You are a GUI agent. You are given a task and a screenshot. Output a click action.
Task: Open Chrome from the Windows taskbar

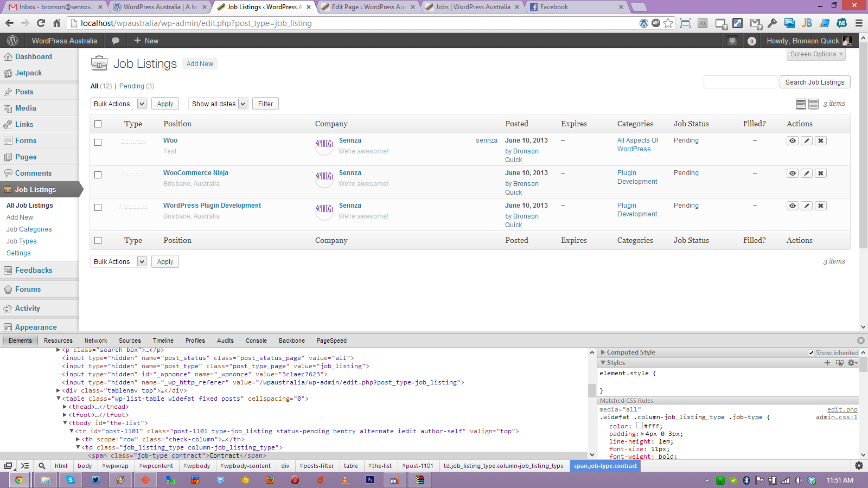19,480
